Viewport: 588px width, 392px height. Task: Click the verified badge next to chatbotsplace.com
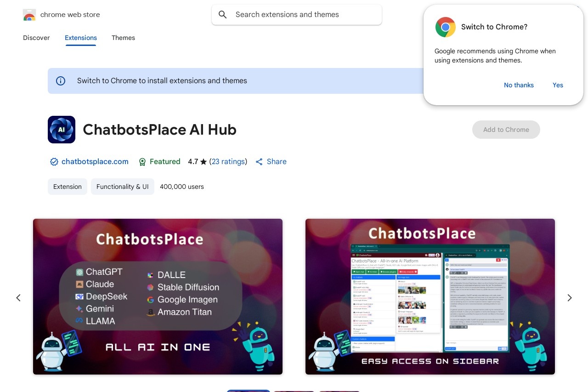[x=54, y=162]
